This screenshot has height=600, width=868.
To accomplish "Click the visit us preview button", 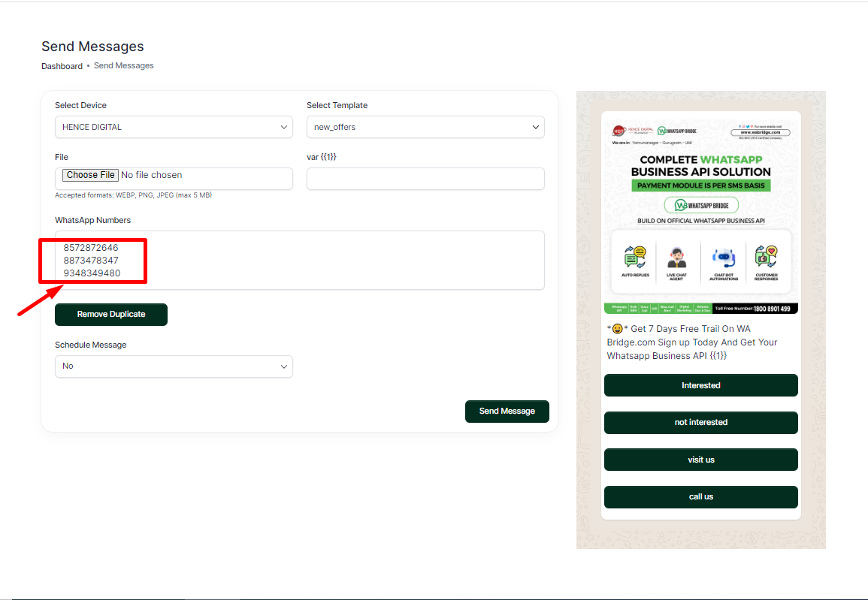I will pyautogui.click(x=701, y=460).
